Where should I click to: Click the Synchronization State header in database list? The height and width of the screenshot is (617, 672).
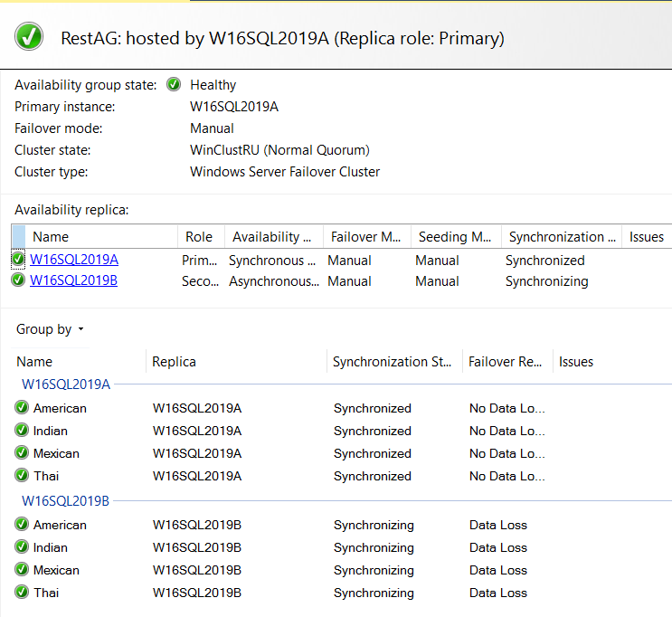tap(392, 362)
